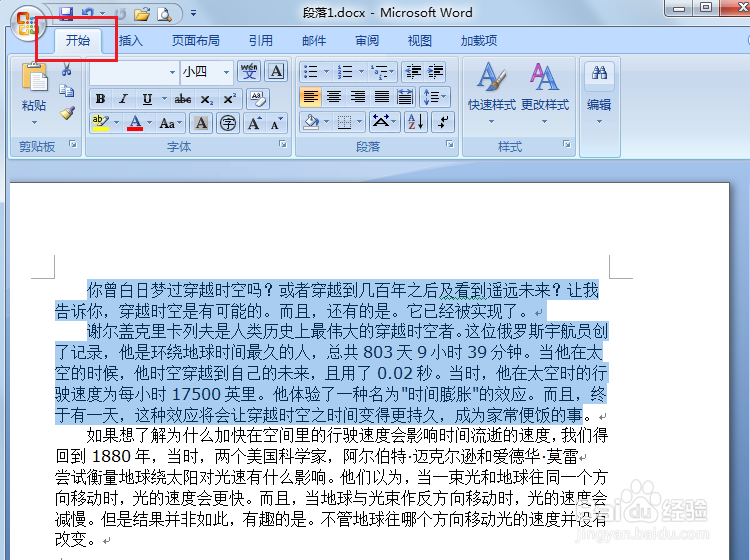
Task: Open the font size 小四 dropdown
Action: coord(226,72)
